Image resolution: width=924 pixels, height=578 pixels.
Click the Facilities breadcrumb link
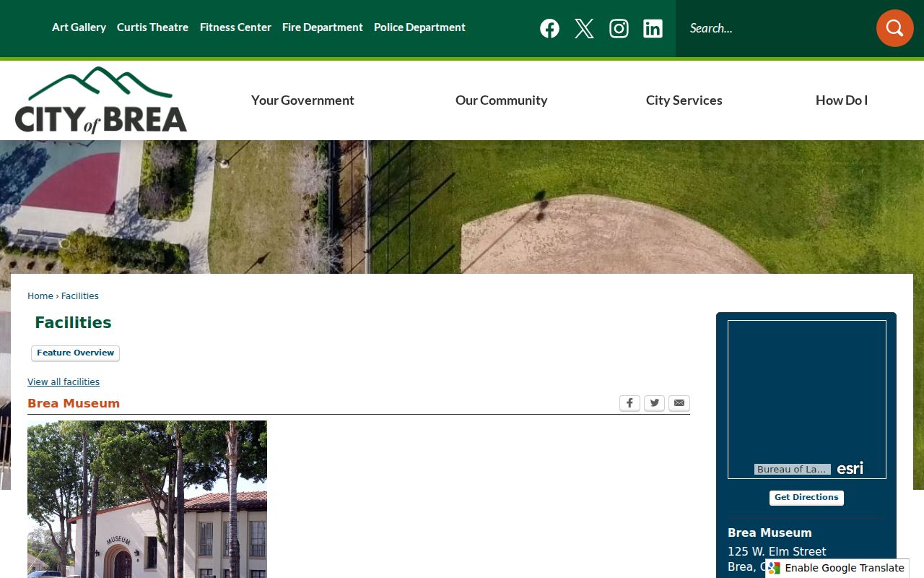(79, 296)
